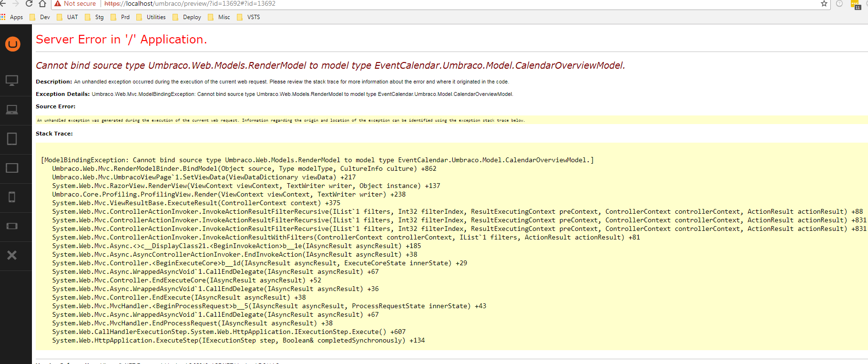
Task: Open the Misc bookmarks folder
Action: coord(219,17)
